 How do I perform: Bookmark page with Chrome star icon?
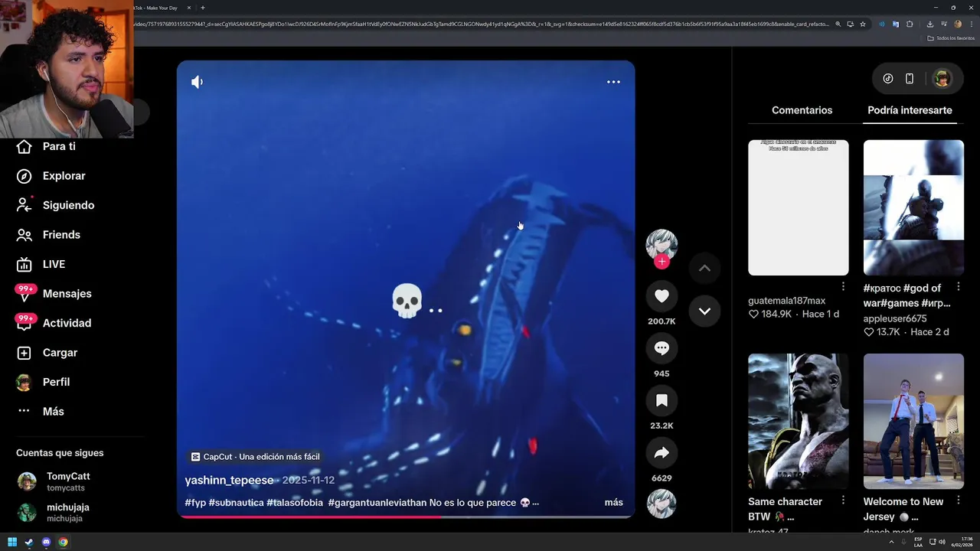863,24
